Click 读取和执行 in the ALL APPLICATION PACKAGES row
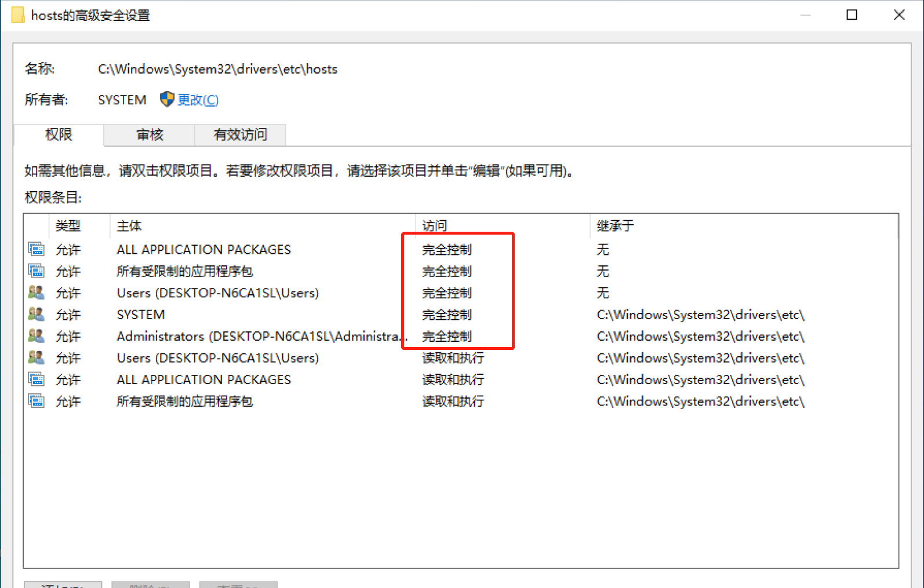Screen dimensions: 924x588 click(x=453, y=379)
